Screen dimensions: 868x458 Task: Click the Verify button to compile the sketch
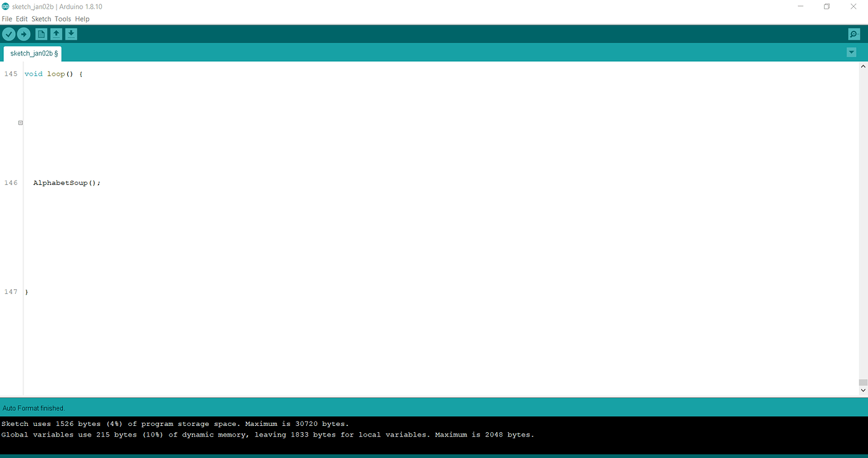pos(9,34)
